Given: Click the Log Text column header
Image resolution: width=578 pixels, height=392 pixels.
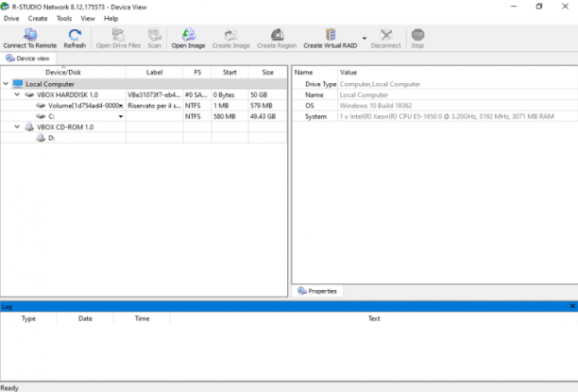Looking at the screenshot, I should point(374,318).
